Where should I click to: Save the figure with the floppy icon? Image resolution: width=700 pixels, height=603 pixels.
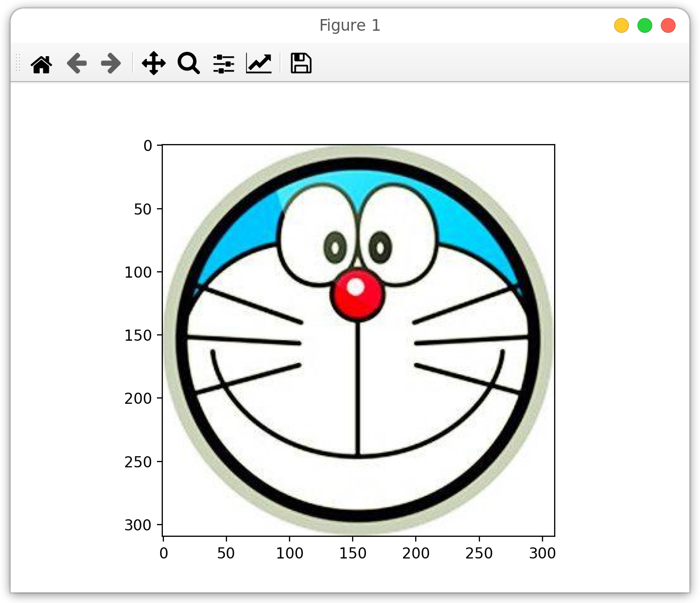point(301,64)
